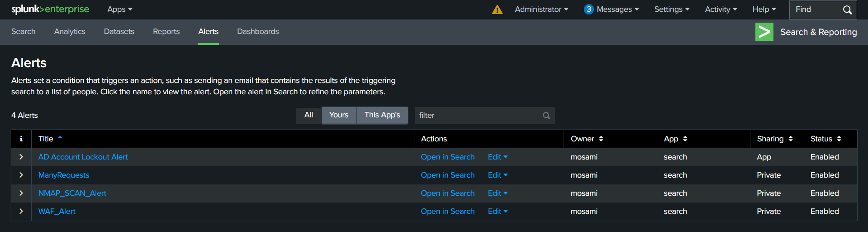The image size is (868, 232).
Task: Go to the Datasets tab
Action: coord(119,31)
